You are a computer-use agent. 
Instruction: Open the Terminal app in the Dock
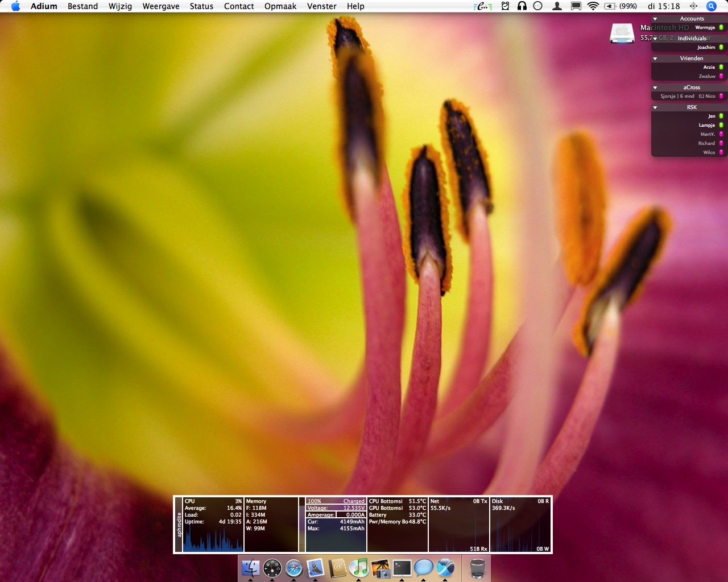[x=402, y=568]
